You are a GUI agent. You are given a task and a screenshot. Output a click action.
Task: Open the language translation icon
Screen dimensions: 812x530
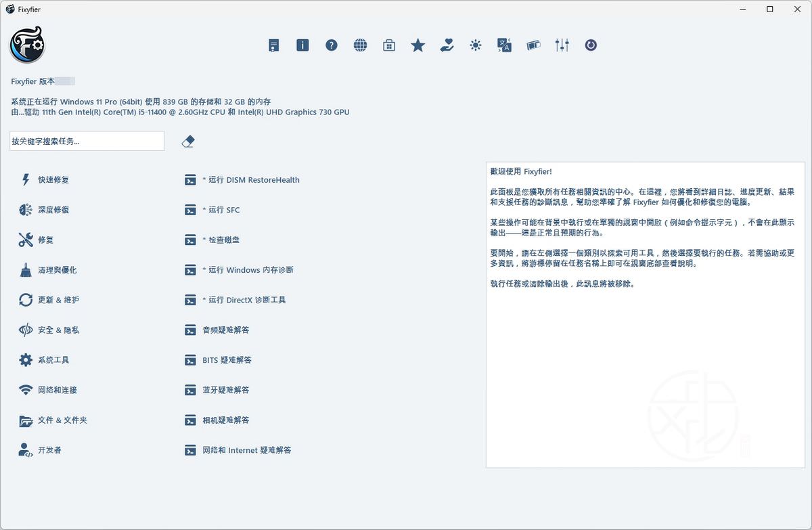[504, 45]
